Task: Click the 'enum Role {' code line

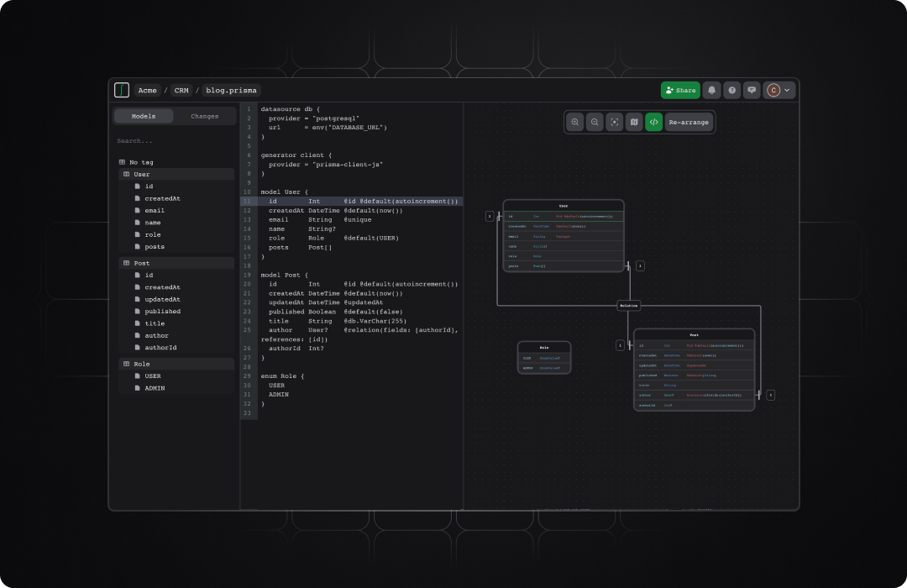Action: (x=282, y=376)
